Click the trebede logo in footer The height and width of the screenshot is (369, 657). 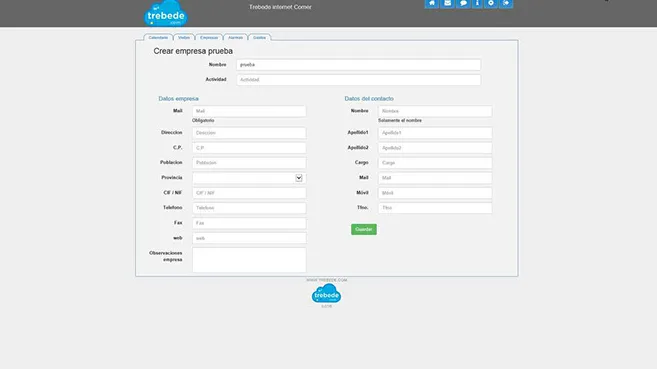tap(326, 294)
